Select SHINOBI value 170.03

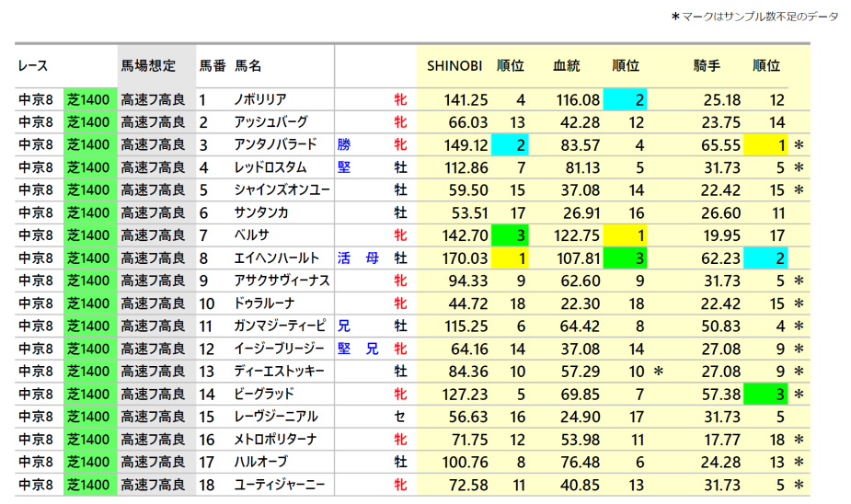[x=466, y=258]
